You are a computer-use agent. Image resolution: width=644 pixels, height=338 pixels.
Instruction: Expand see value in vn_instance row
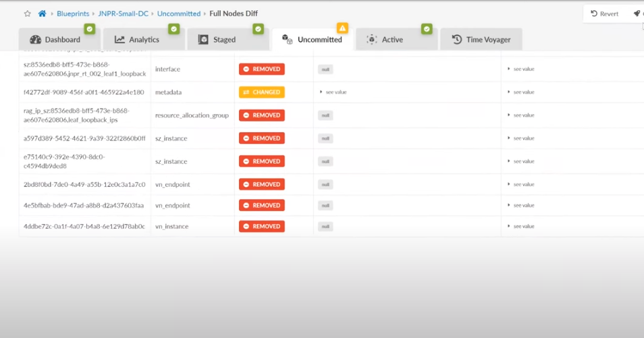click(521, 226)
